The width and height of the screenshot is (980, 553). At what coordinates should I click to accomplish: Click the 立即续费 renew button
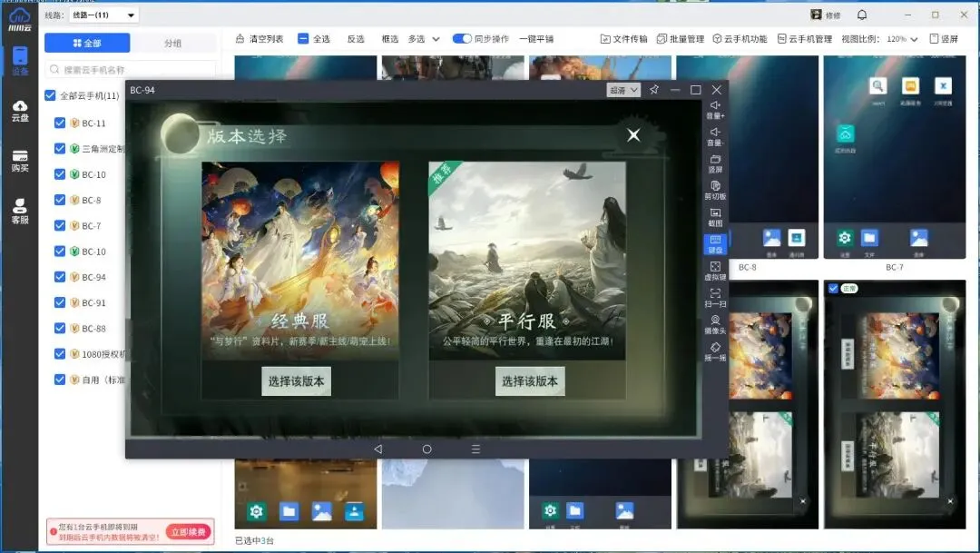pyautogui.click(x=189, y=532)
